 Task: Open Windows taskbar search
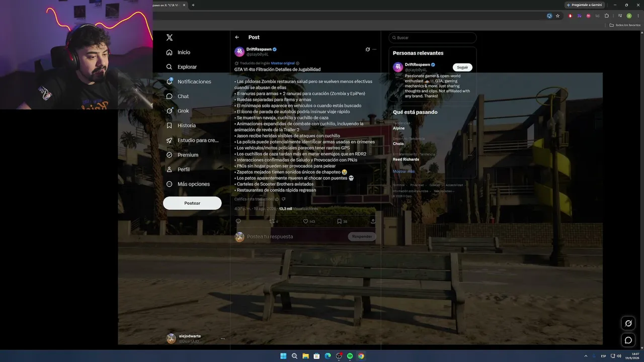click(294, 356)
